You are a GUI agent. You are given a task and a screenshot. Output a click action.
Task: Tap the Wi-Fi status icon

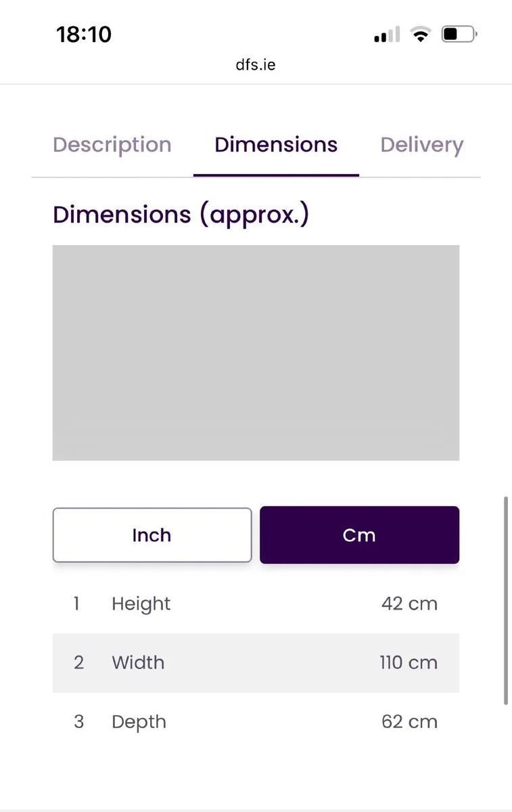point(421,35)
